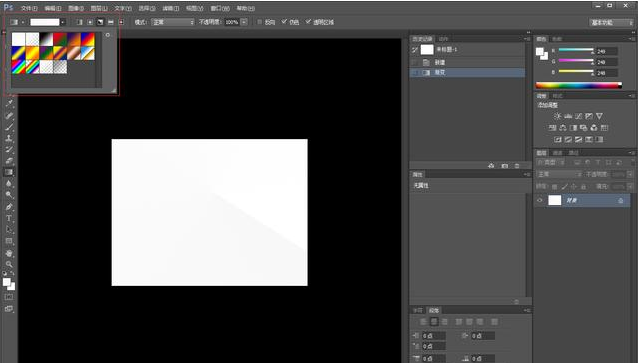The width and height of the screenshot is (638, 363).
Task: Open the tool preset picker arrow
Action: pyautogui.click(x=23, y=22)
